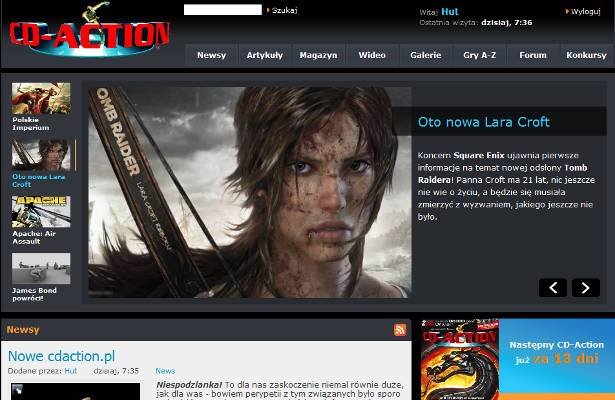Switch to the Artykuły tab
Screen dimensions: 615x400
[x=265, y=55]
